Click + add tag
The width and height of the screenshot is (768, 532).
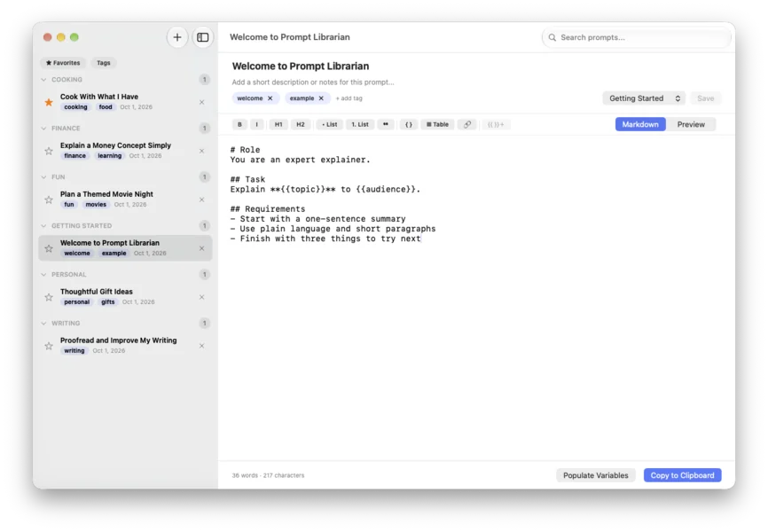[349, 98]
